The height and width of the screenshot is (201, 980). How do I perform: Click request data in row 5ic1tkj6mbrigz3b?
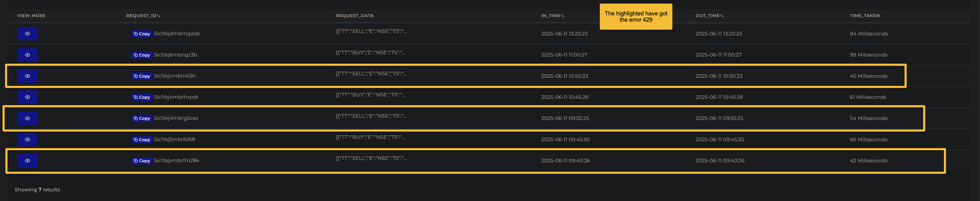[371, 53]
